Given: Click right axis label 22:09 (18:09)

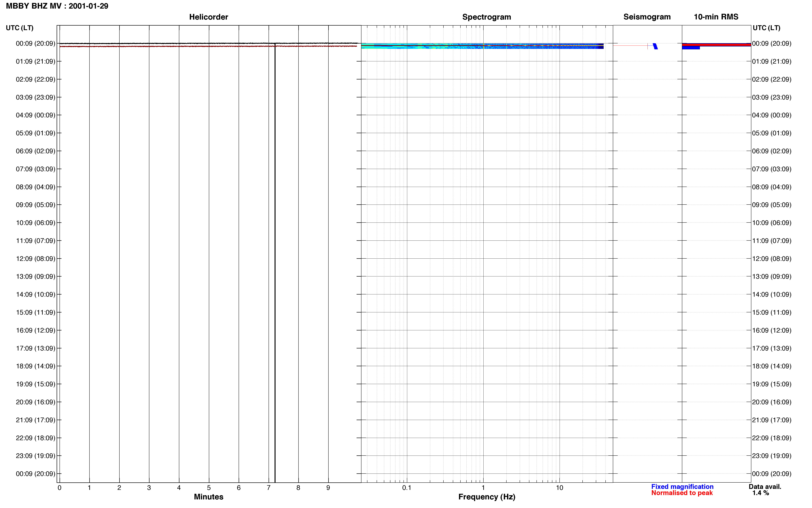Looking at the screenshot, I should pos(772,438).
